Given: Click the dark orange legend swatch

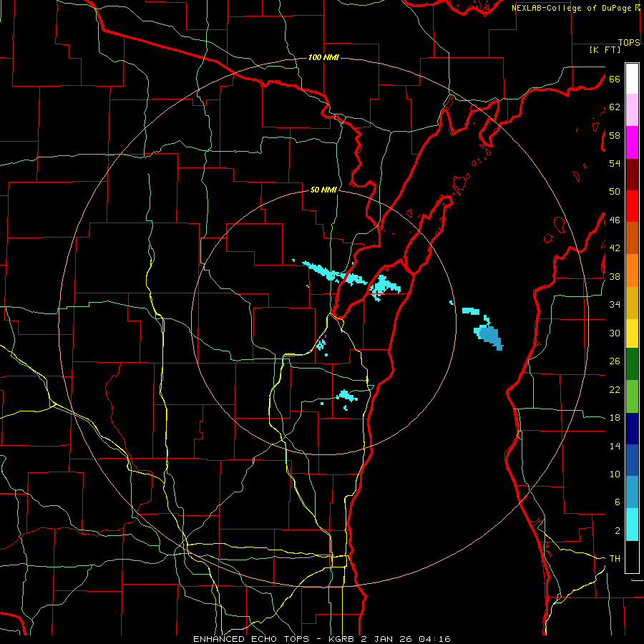Looking at the screenshot, I should click(x=632, y=238).
